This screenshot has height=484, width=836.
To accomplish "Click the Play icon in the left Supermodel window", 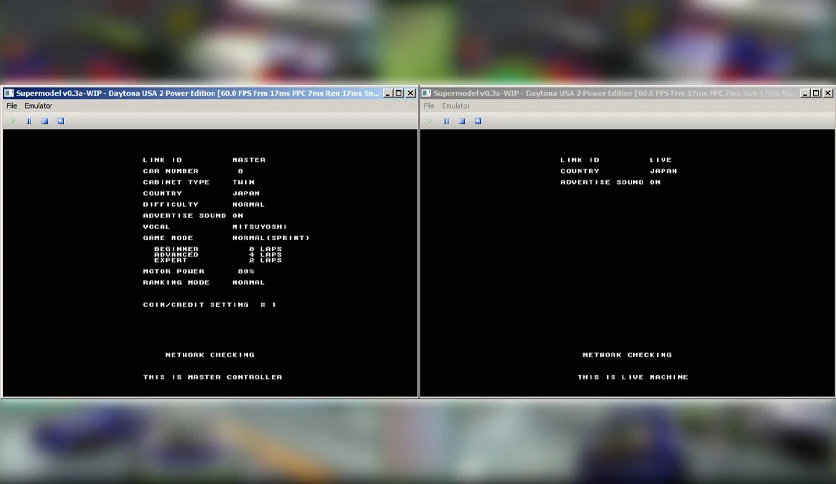I will click(13, 121).
